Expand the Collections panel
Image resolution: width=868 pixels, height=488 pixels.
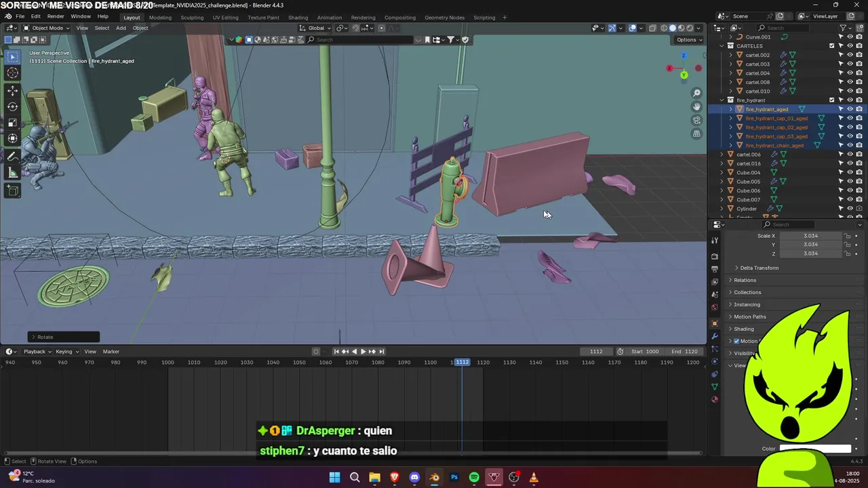tap(747, 292)
